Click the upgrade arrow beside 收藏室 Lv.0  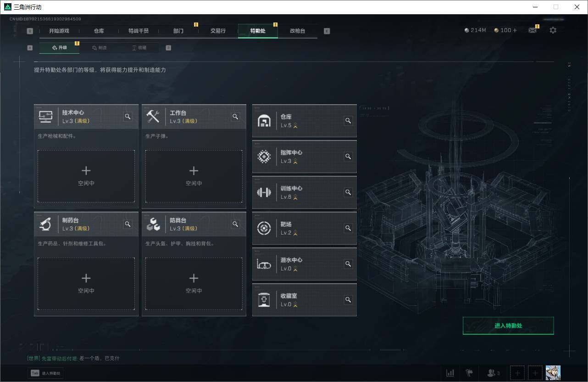point(295,304)
